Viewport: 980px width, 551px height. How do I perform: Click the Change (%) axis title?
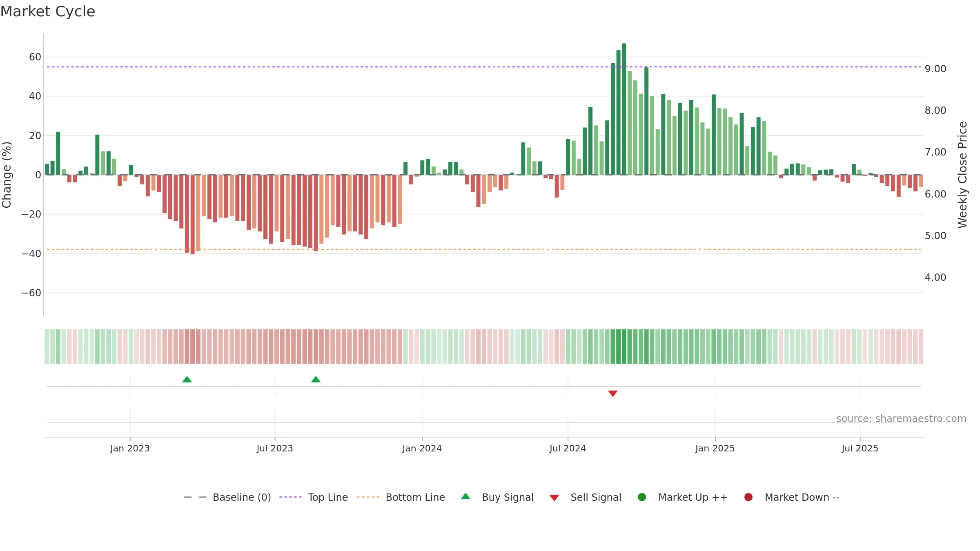click(x=7, y=175)
